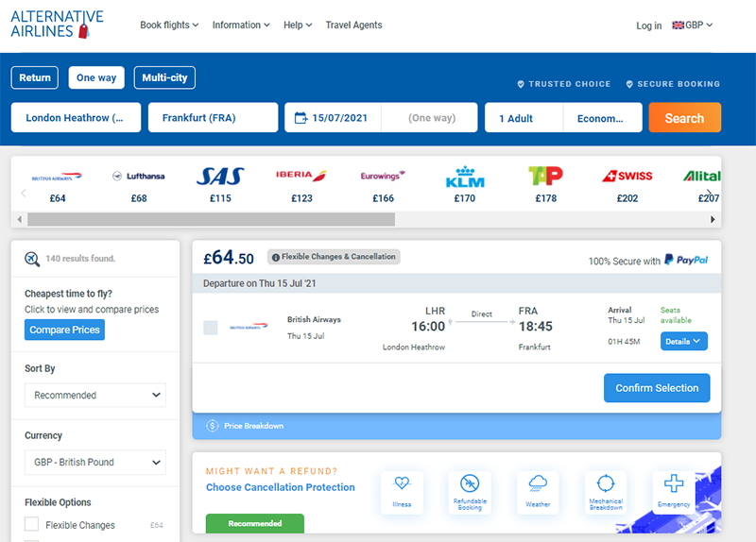Click the scrollbar left arrow under airlines
Image resolution: width=756 pixels, height=542 pixels.
point(19,220)
